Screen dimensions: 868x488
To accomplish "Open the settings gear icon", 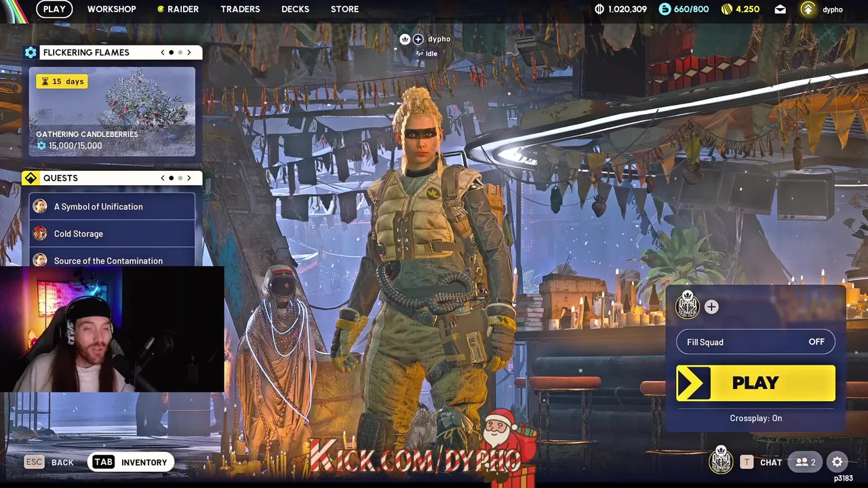I will tap(837, 462).
